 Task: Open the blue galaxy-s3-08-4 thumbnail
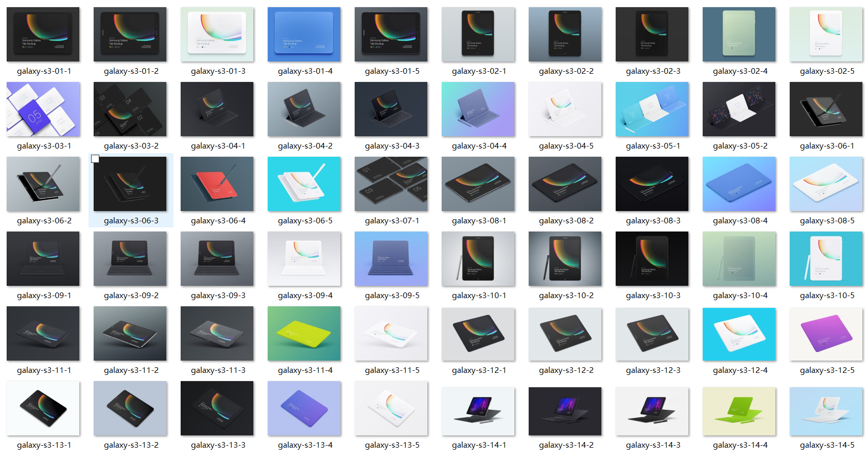tap(739, 184)
